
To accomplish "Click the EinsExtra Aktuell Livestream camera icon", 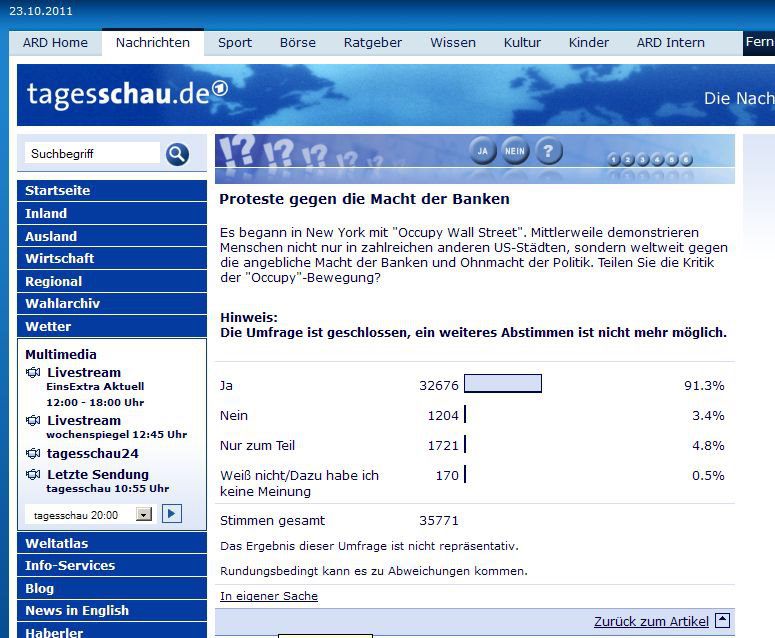I will 33,373.
